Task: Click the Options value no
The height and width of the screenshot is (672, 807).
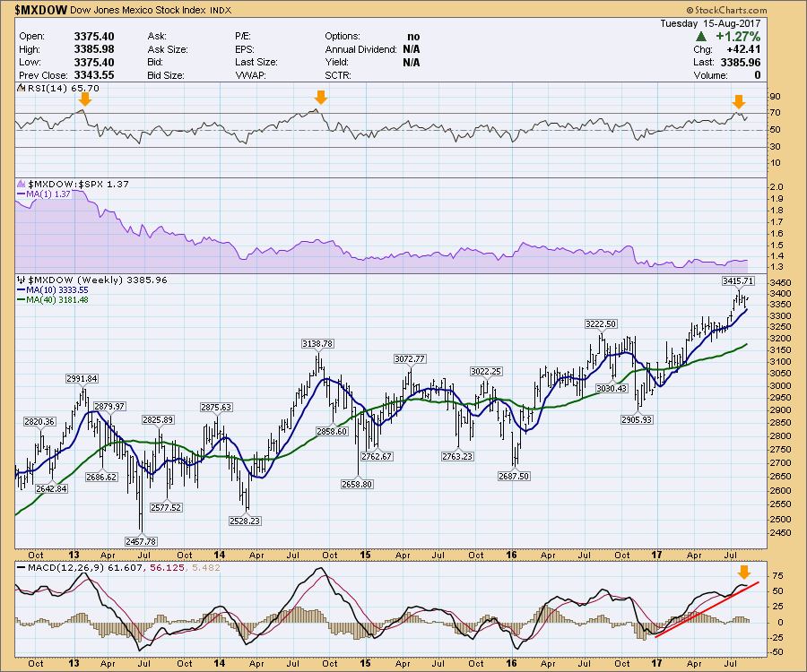Action: pyautogui.click(x=413, y=37)
